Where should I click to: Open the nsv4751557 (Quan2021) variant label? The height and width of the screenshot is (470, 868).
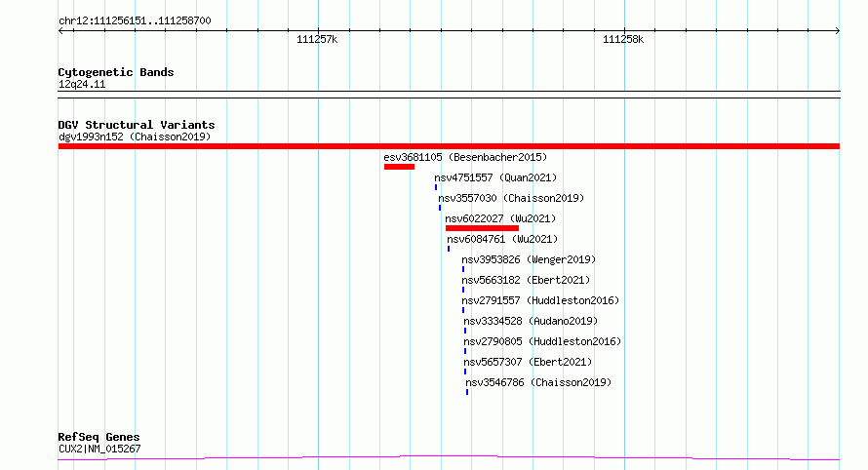pos(495,177)
